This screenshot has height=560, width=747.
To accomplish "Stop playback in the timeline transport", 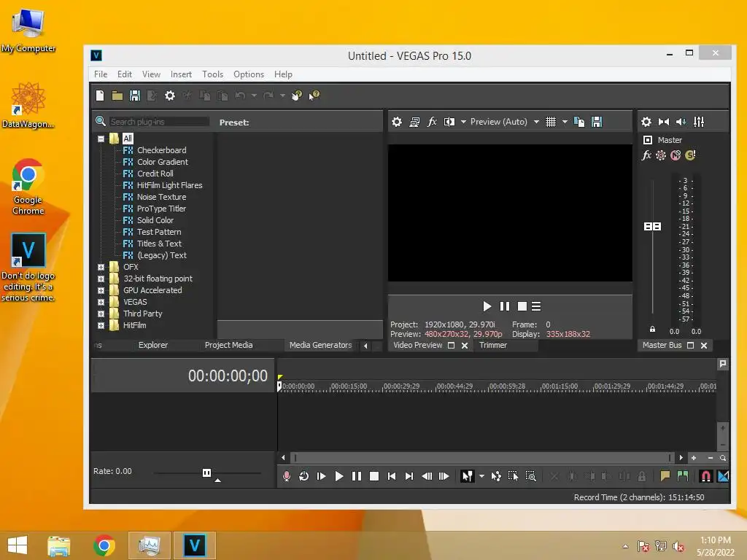I will pyautogui.click(x=374, y=476).
